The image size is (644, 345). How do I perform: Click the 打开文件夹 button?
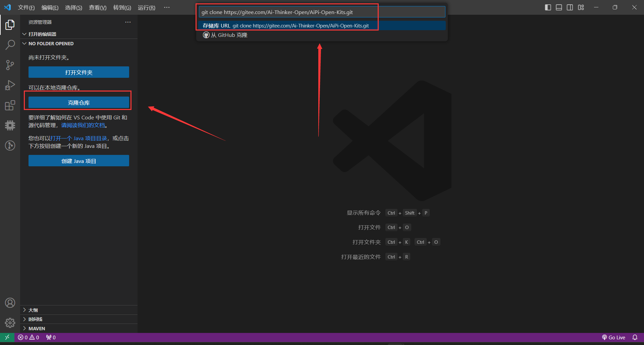79,72
